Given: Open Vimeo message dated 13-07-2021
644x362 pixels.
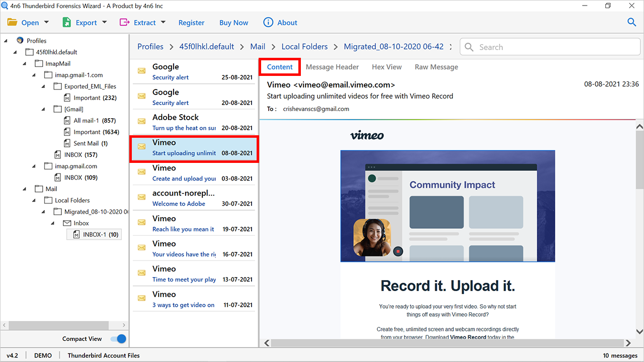Looking at the screenshot, I should (x=194, y=274).
